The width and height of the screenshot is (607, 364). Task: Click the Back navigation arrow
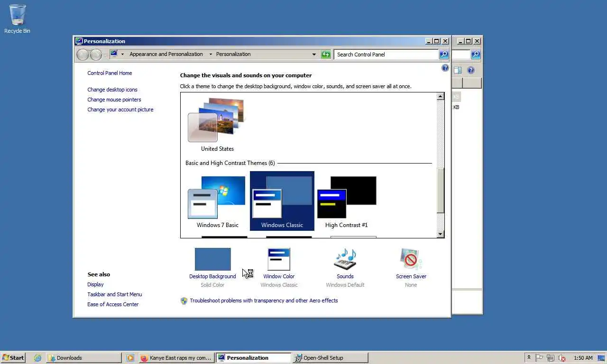point(83,55)
